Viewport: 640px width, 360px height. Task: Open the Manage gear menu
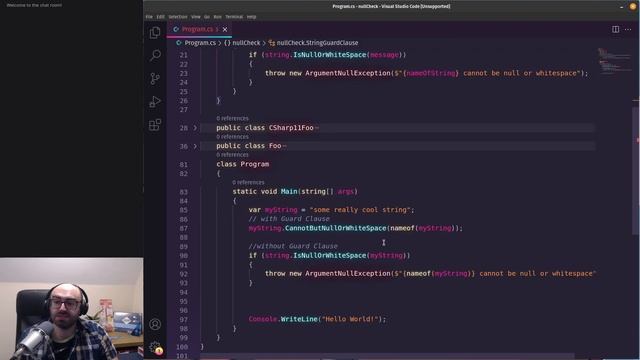[155, 347]
